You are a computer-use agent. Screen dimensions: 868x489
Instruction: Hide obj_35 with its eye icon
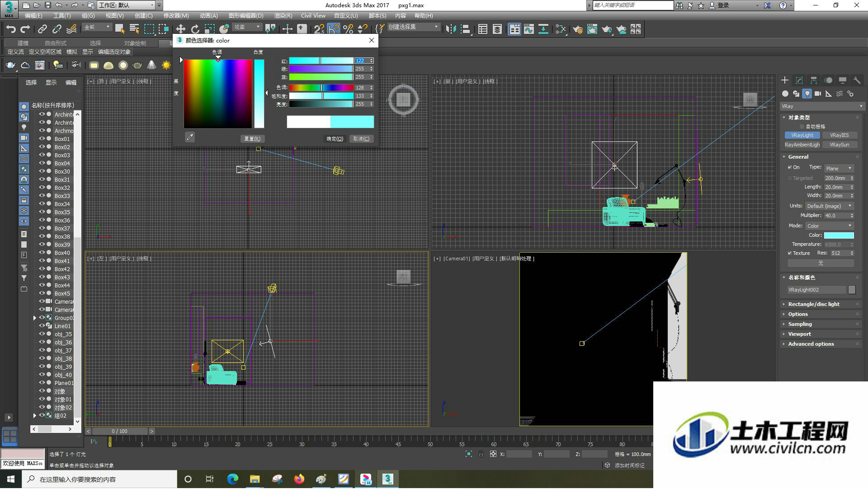click(42, 334)
